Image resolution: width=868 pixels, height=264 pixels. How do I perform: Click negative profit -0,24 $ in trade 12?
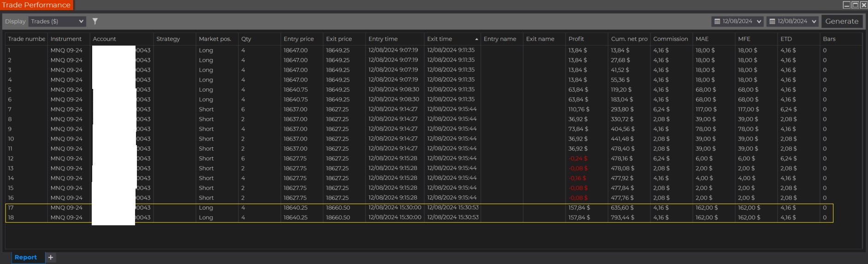tap(578, 158)
